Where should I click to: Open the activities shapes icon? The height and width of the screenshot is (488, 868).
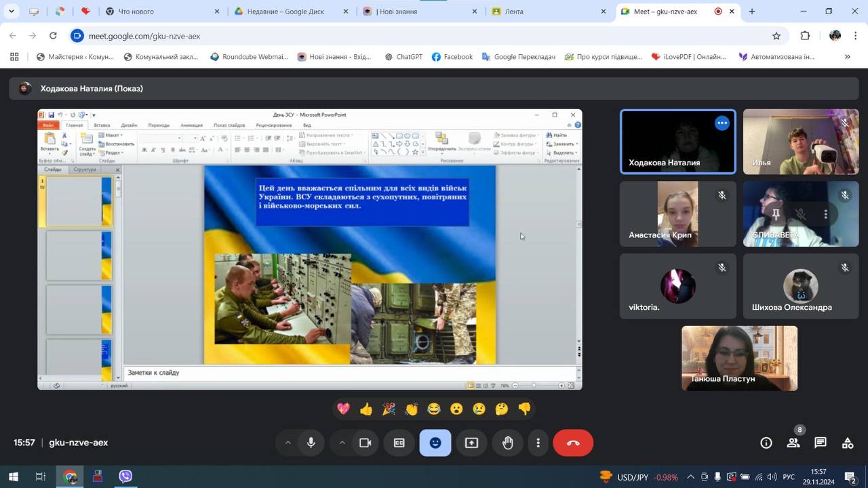[x=848, y=443]
